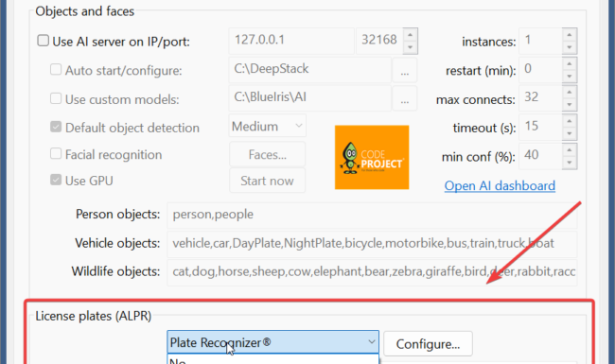This screenshot has width=615, height=364.
Task: Open AI dashboard link
Action: click(500, 185)
